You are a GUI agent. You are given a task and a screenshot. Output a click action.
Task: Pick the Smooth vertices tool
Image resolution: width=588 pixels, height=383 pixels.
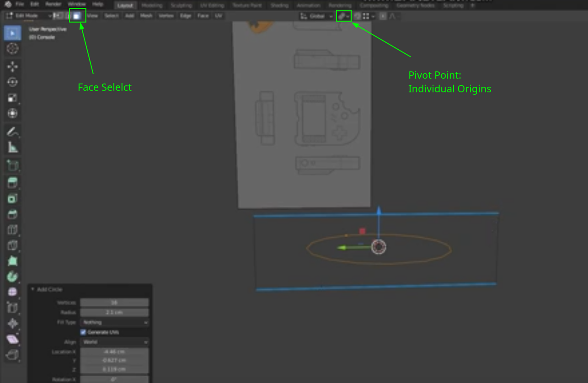tap(12, 292)
